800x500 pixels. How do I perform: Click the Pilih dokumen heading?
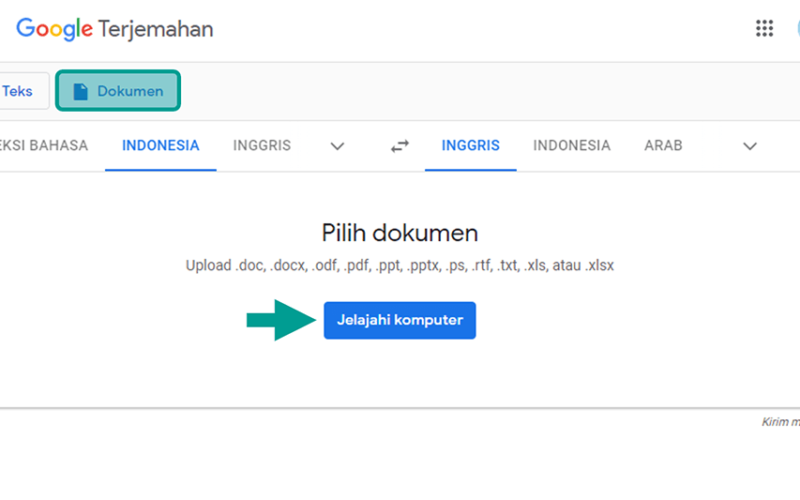click(x=399, y=233)
